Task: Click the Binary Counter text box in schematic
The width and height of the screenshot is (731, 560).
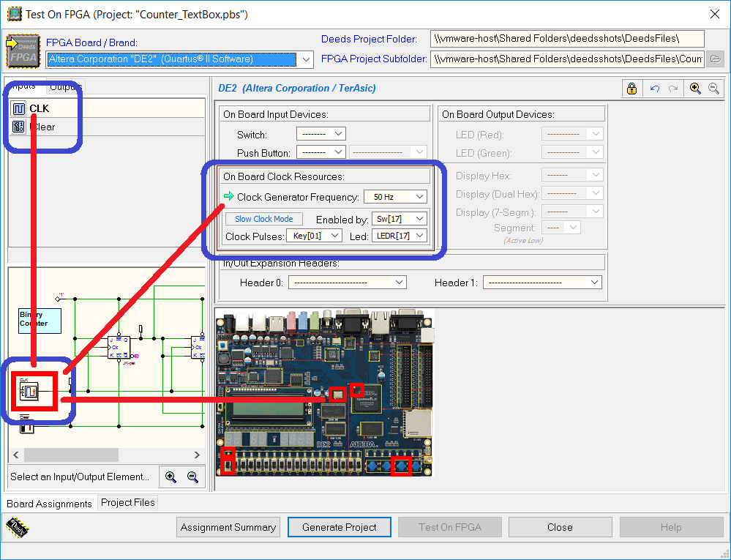Action: tap(40, 321)
